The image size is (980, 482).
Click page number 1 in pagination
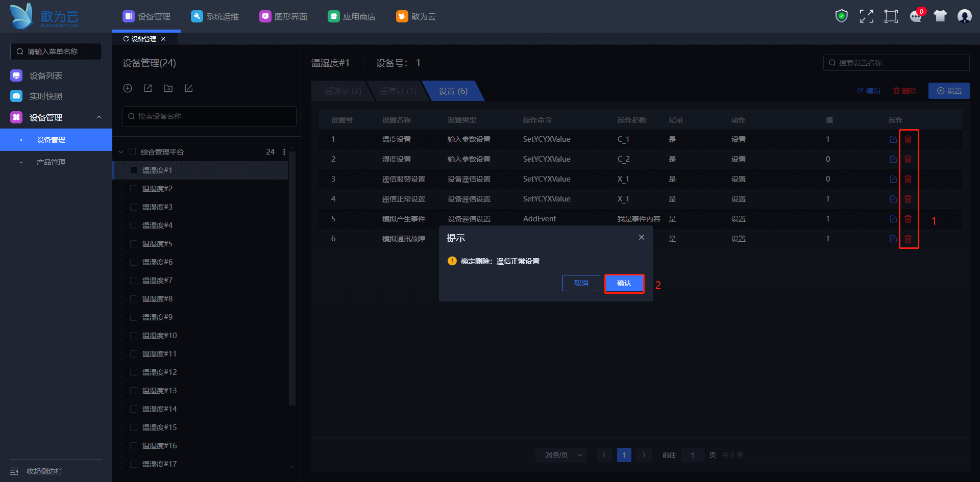(624, 455)
